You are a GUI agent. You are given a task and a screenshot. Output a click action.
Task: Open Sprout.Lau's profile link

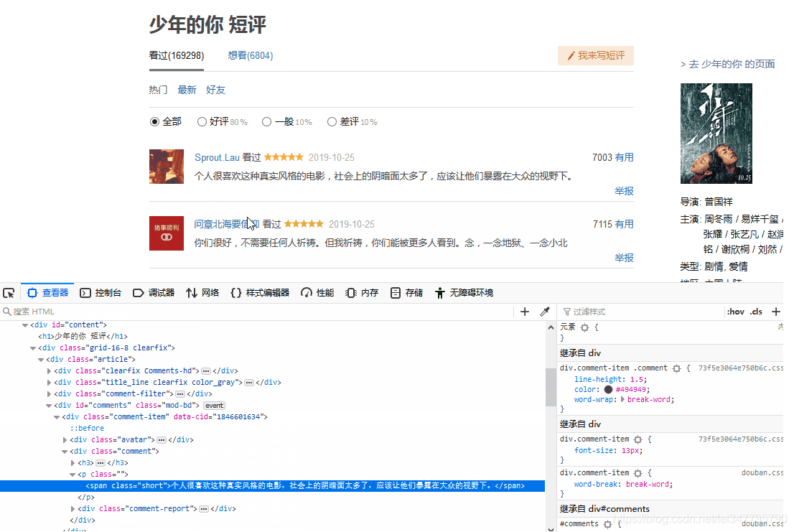[217, 157]
